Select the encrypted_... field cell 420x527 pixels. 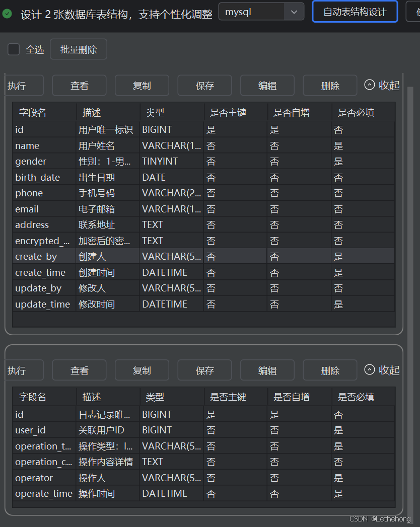44,241
